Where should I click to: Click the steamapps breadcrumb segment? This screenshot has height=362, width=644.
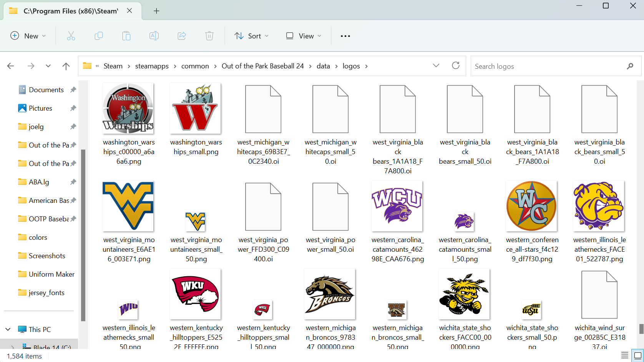click(x=152, y=66)
